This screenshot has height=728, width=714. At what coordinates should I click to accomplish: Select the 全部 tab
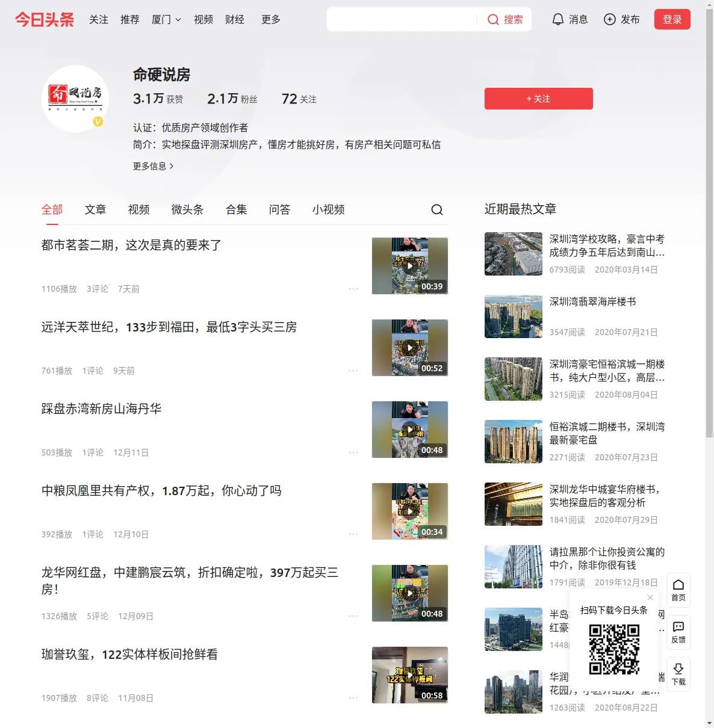coord(52,209)
